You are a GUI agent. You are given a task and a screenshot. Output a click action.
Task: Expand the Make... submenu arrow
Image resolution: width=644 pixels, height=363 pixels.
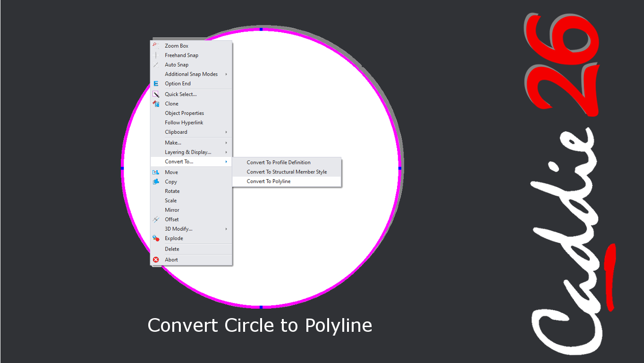226,143
